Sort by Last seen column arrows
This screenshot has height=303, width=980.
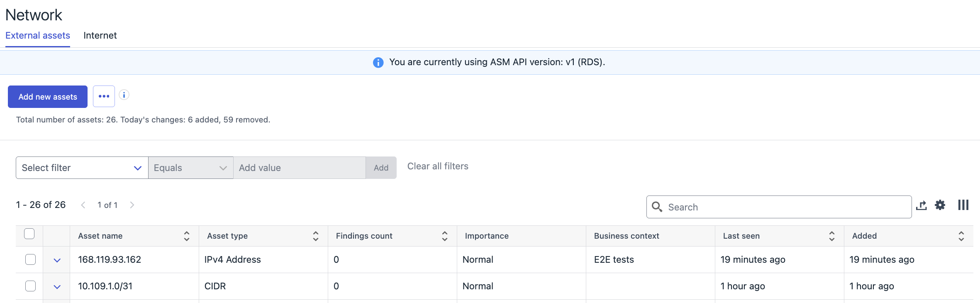(x=832, y=236)
